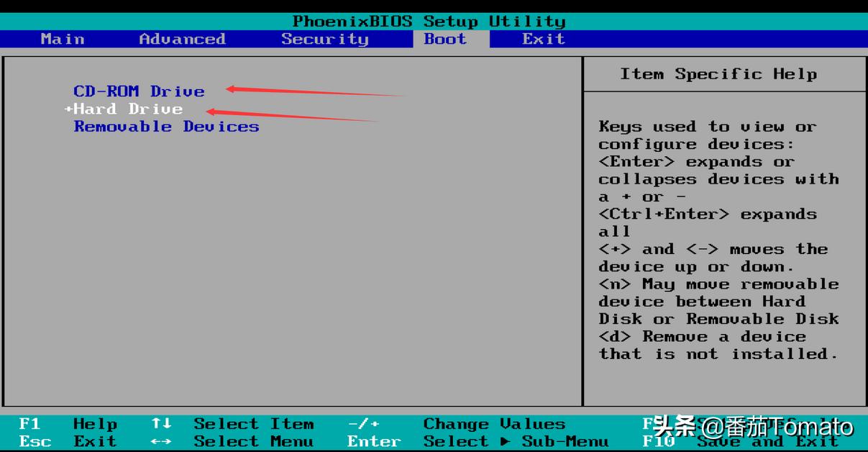
Task: Open the Security tab
Action: (324, 39)
